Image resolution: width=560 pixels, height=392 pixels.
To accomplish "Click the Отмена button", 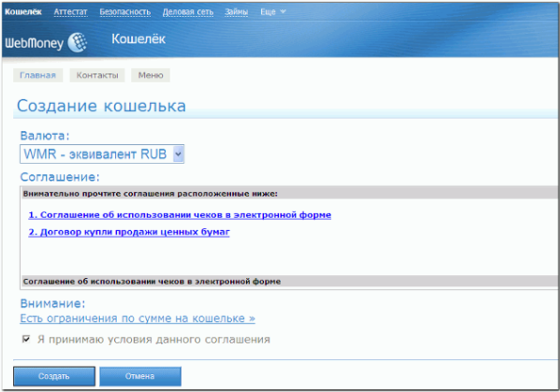I will pos(140,376).
